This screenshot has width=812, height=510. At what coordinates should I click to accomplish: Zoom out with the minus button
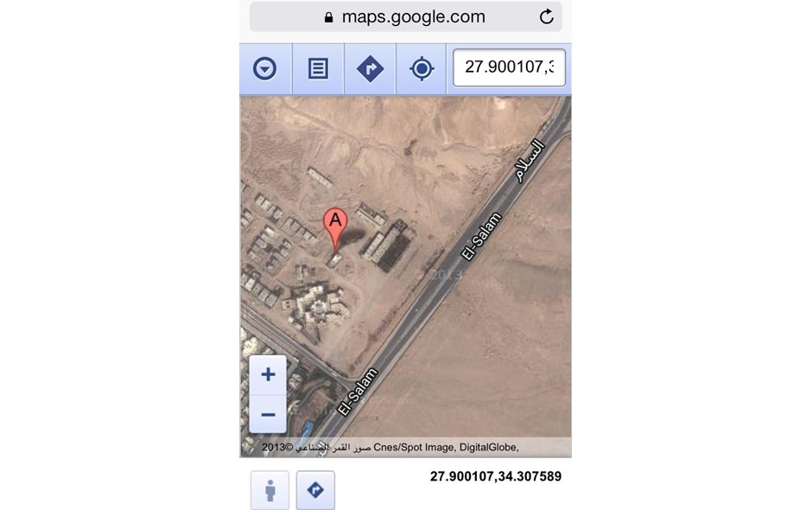(268, 414)
